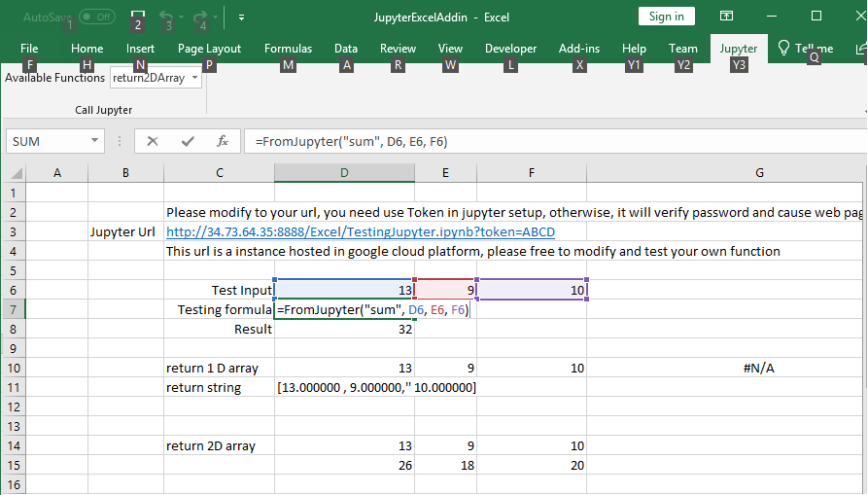This screenshot has height=495, width=868.
Task: Expand the Available Functions combo box
Action: 195,78
